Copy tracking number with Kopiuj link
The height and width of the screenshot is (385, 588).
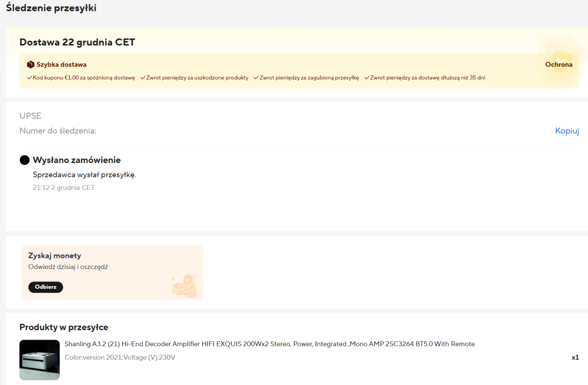[x=567, y=131]
